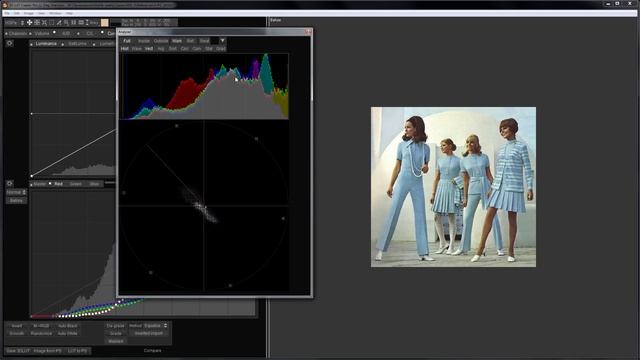Open the Help menu

69,13
